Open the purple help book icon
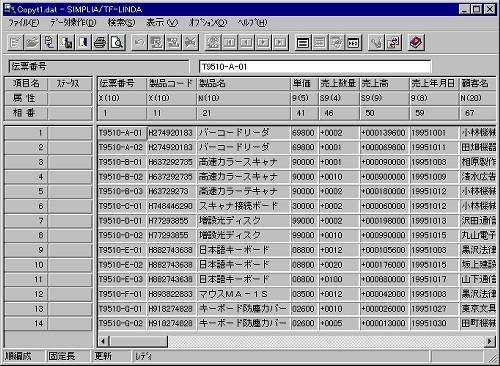Screen dimensions: 500x366 pyautogui.click(x=416, y=42)
